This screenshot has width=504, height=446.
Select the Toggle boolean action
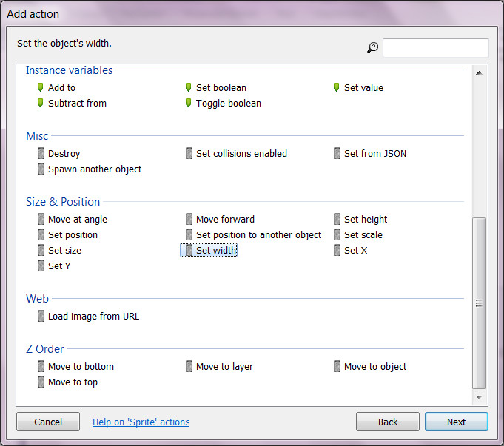(x=228, y=104)
